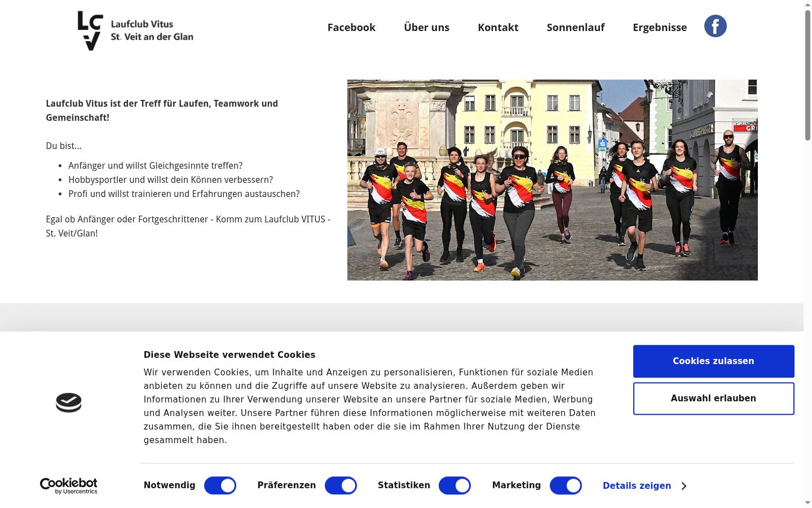Click the scrollbar down arrow
Viewport: 812px width, 508px height.
[807, 503]
